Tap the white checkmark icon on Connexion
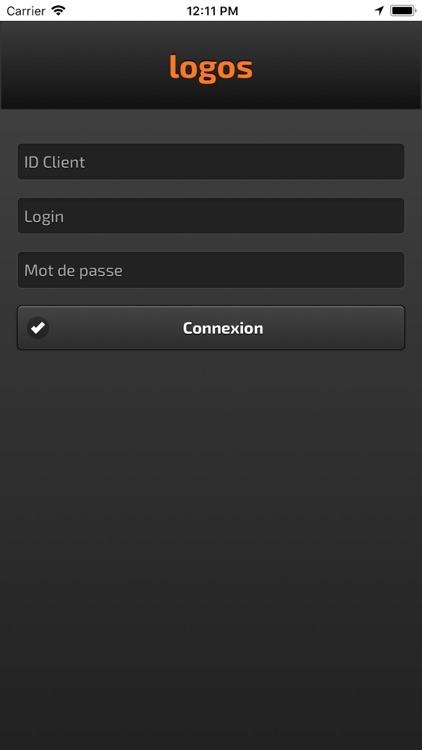 point(38,328)
